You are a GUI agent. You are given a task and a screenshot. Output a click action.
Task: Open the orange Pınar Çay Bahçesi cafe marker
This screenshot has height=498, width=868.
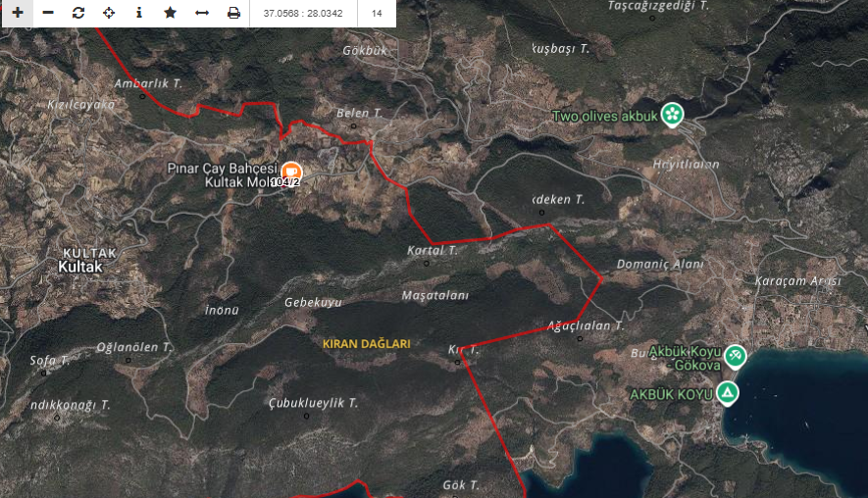(x=291, y=171)
